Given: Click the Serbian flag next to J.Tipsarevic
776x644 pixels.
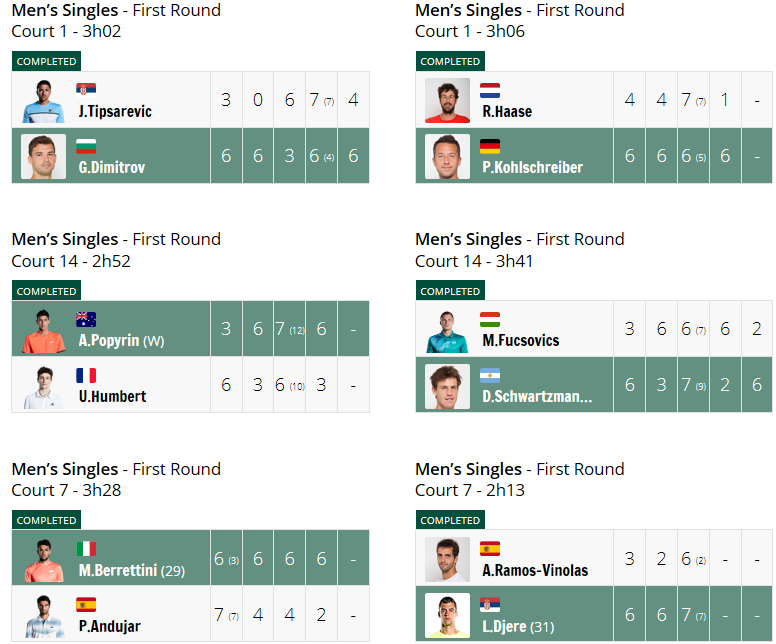Looking at the screenshot, I should 86,89.
